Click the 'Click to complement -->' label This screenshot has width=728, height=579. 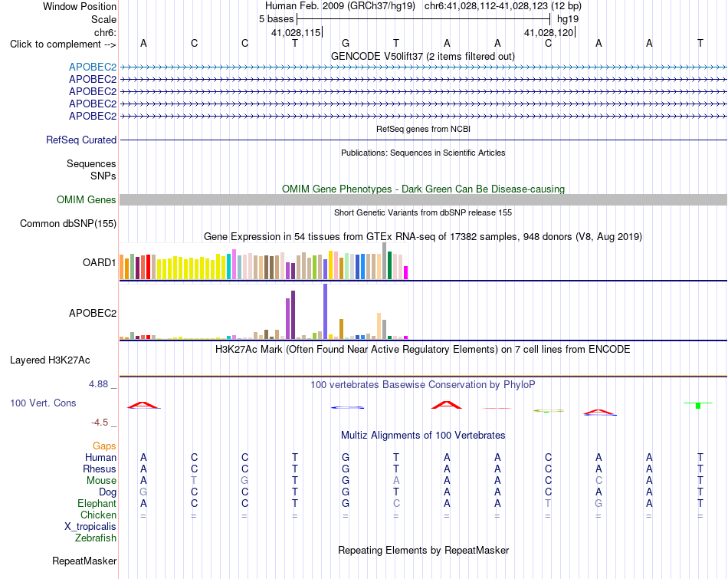63,44
